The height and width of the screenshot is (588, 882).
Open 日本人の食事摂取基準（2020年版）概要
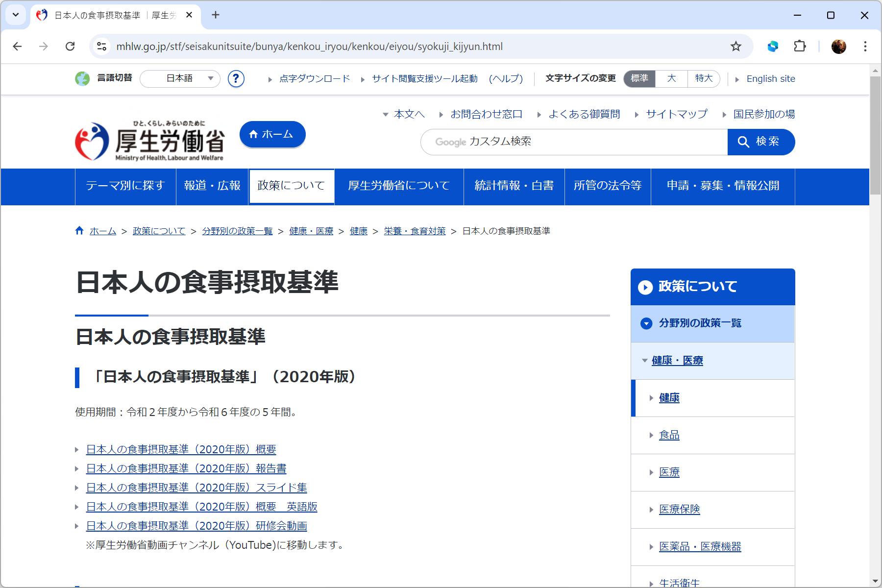coord(181,449)
